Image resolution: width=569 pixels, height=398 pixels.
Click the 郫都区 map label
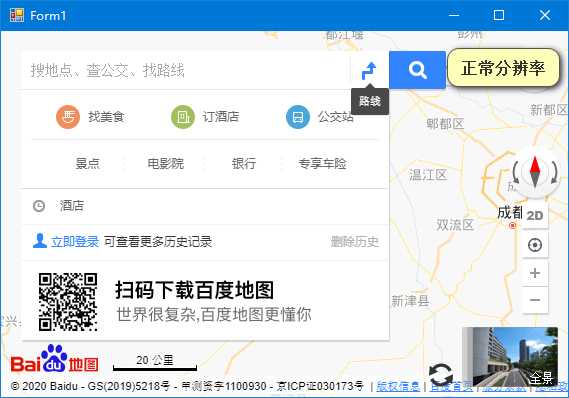(445, 124)
